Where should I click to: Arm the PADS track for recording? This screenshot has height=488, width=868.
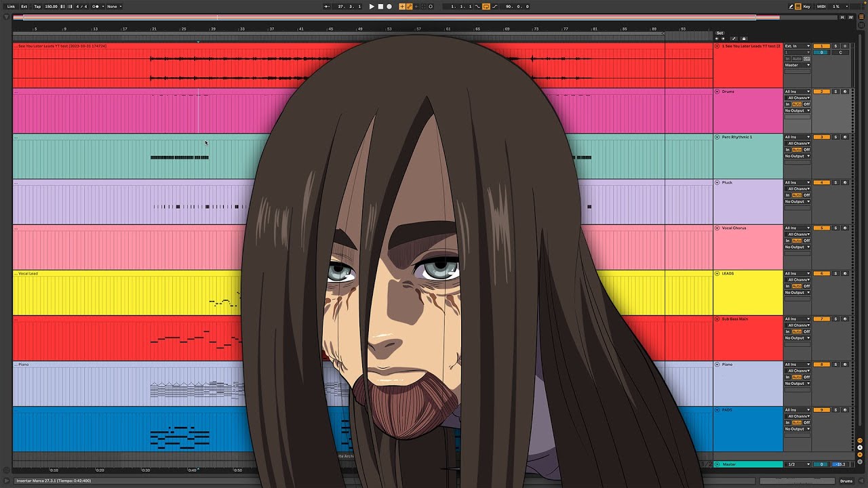click(845, 410)
